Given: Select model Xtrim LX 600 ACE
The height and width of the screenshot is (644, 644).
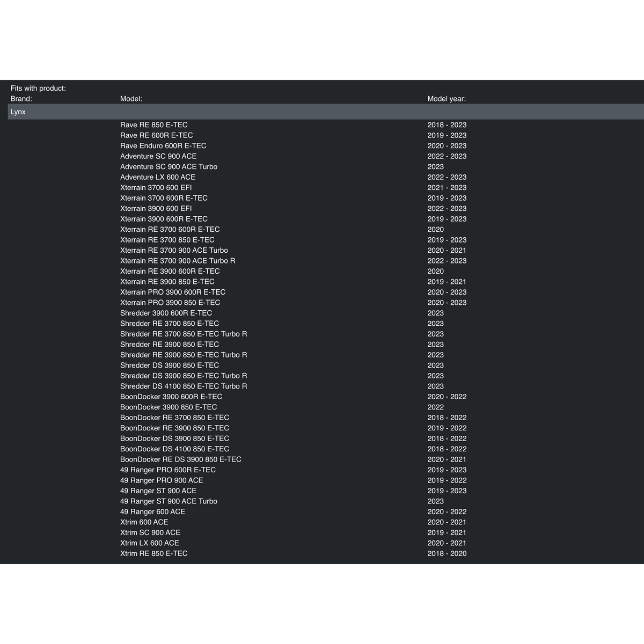Looking at the screenshot, I should (150, 543).
